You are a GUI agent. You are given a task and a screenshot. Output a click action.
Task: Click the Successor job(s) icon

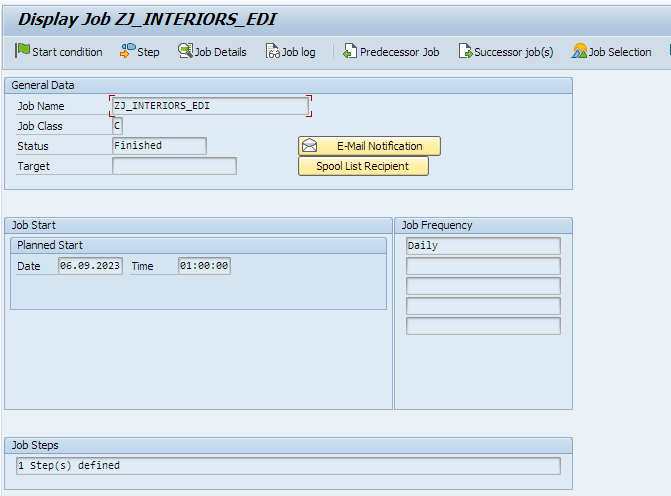(465, 51)
